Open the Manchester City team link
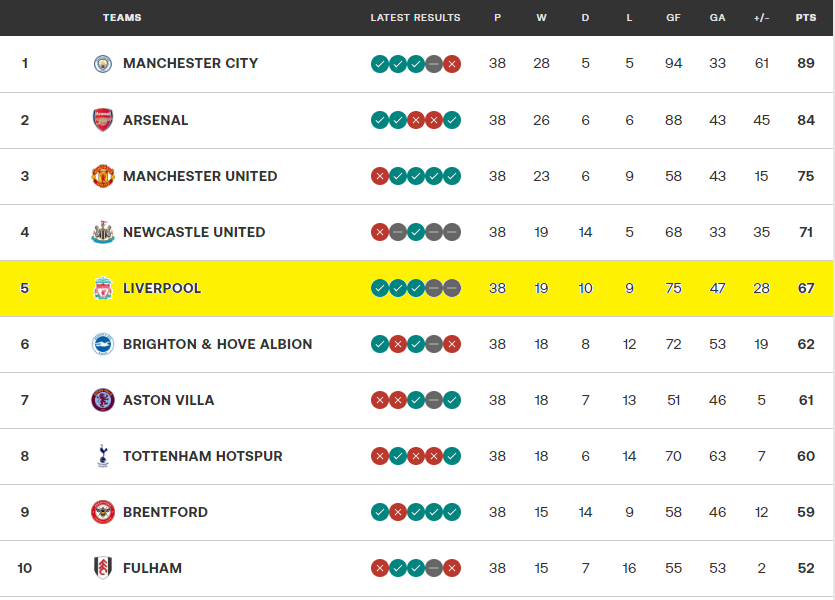 [x=190, y=63]
